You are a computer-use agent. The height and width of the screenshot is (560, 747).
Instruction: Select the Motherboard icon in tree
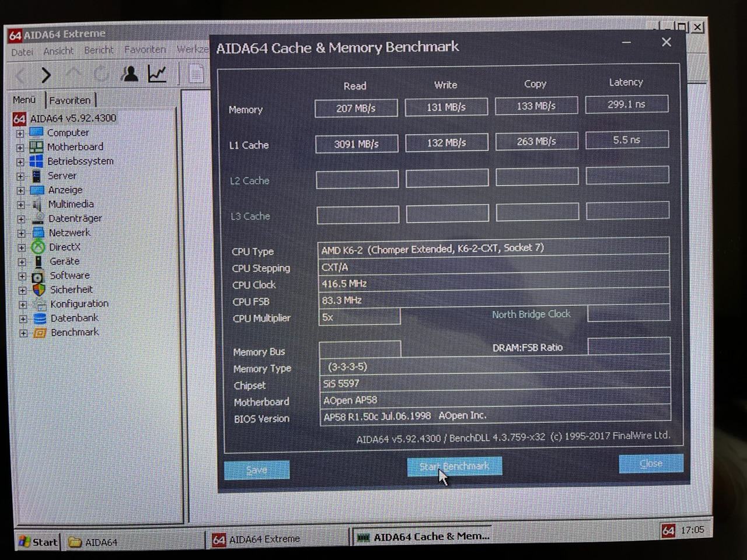[x=37, y=147]
